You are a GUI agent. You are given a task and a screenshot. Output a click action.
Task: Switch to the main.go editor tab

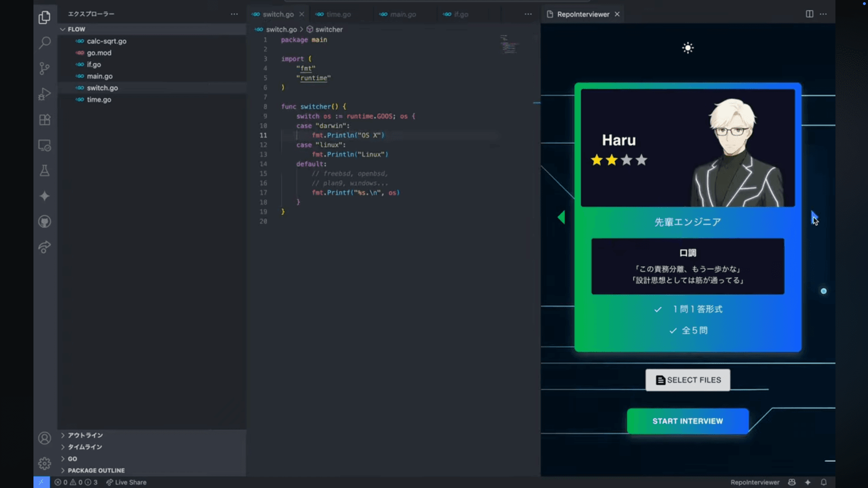pyautogui.click(x=402, y=14)
